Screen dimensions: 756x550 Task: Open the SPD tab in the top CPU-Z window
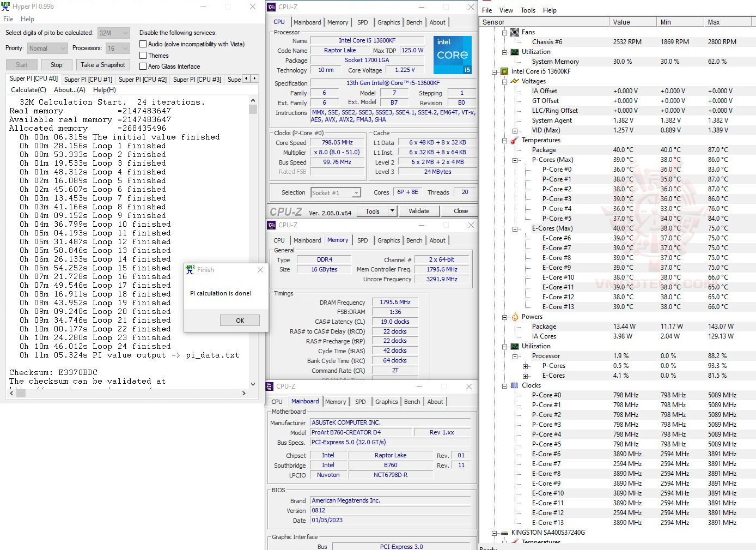(363, 22)
